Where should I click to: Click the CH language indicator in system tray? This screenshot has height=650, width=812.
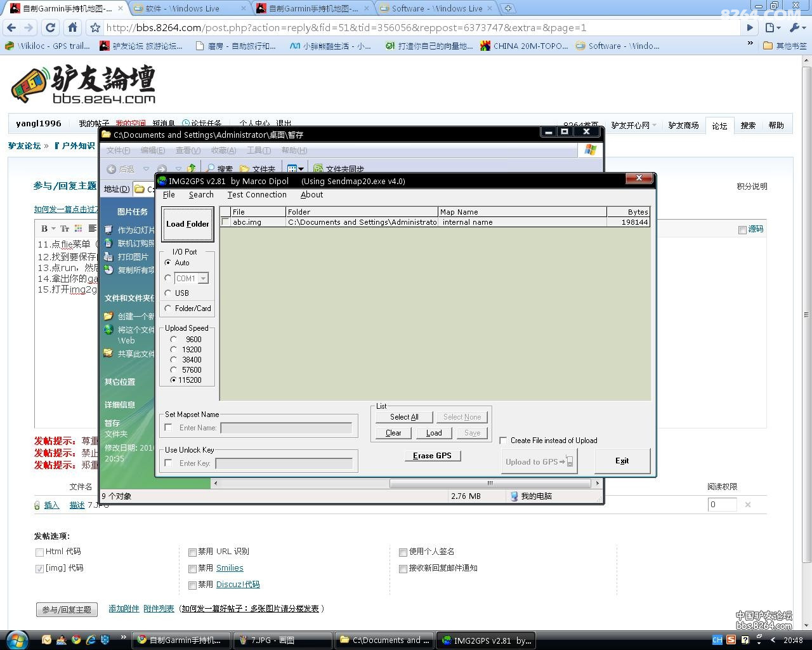tap(717, 640)
